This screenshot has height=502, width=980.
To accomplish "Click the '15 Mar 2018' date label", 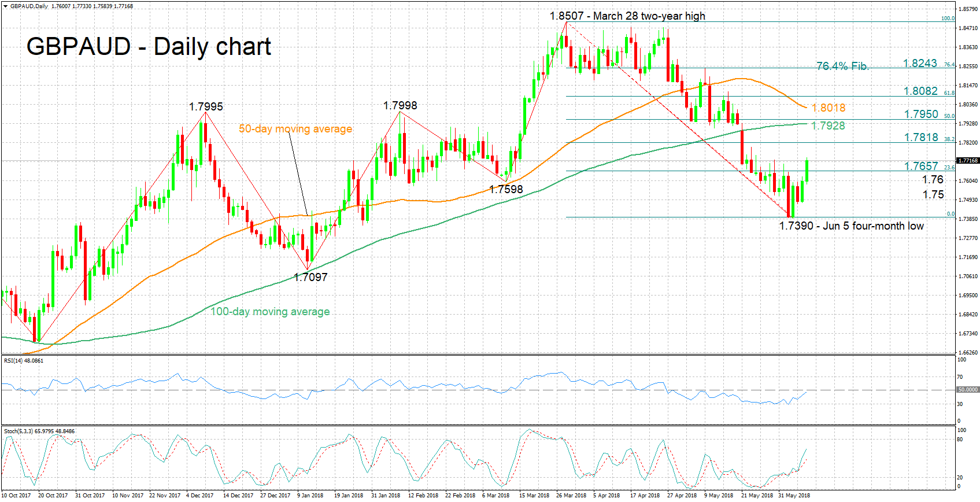I will [534, 495].
